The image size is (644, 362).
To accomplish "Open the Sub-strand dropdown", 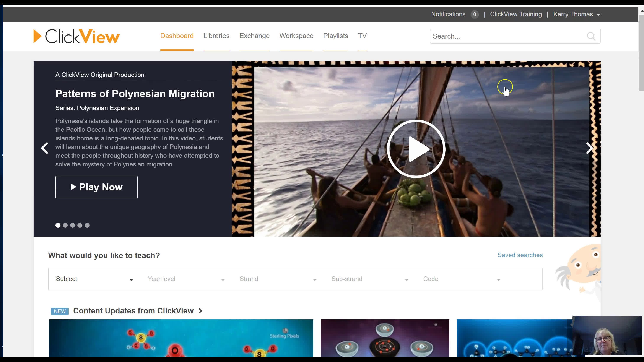I will point(370,279).
